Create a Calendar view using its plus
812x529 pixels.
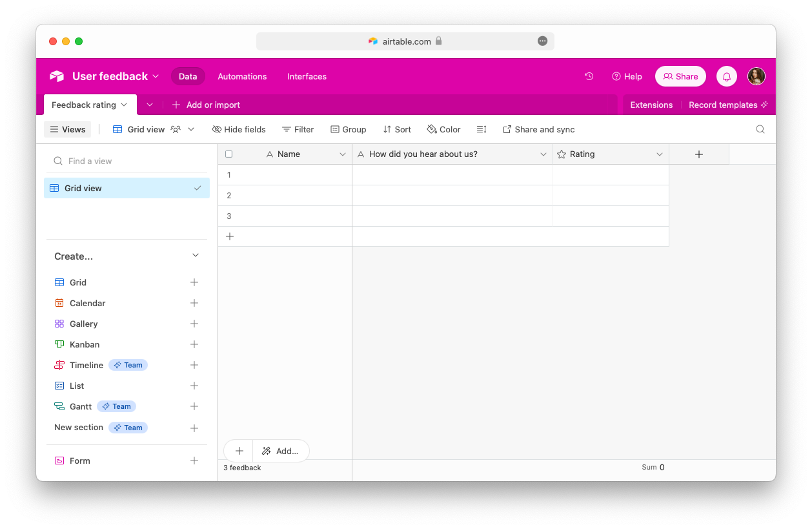pos(194,303)
